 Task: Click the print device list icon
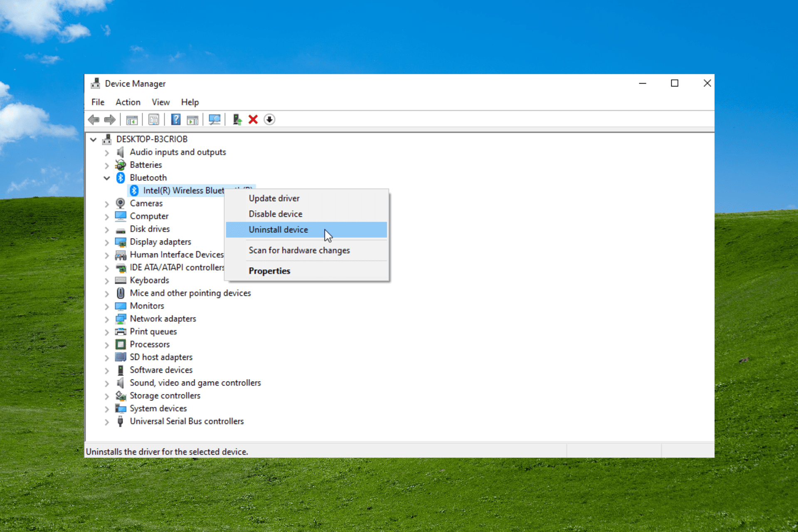(x=154, y=119)
